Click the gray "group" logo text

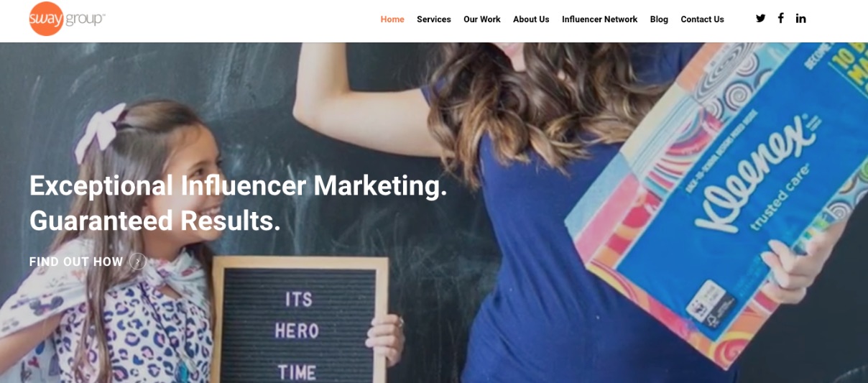pyautogui.click(x=86, y=19)
